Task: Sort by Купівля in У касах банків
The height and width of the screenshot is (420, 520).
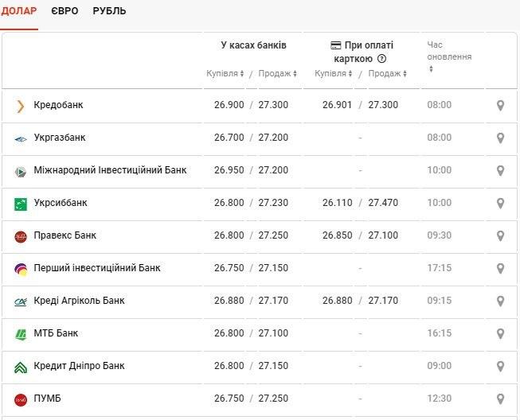Action: (225, 74)
